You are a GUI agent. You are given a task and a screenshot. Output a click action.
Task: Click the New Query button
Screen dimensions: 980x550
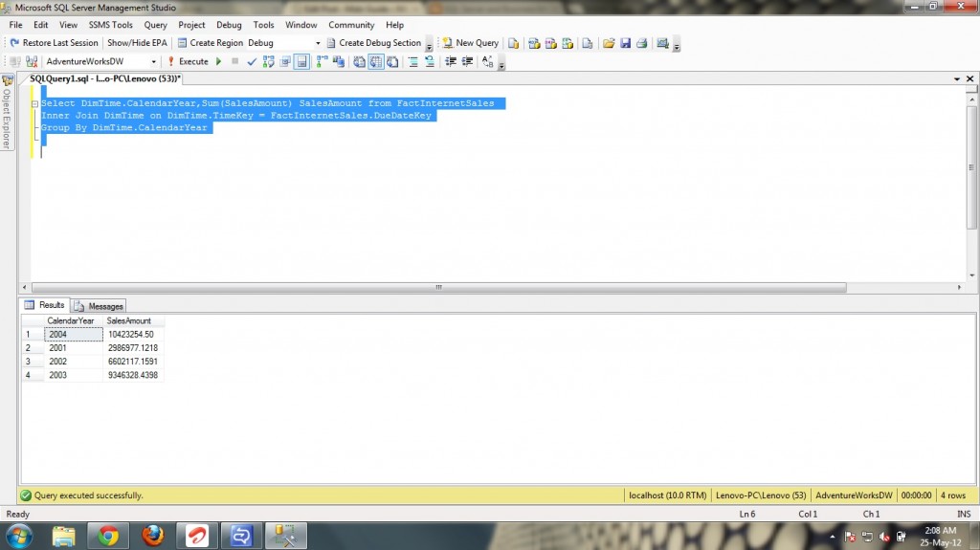470,43
